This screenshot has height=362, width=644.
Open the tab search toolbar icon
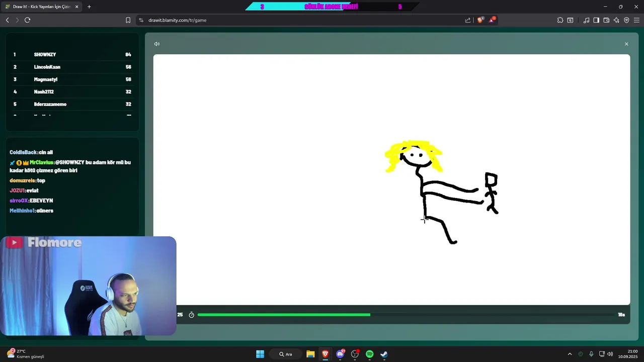(571, 20)
